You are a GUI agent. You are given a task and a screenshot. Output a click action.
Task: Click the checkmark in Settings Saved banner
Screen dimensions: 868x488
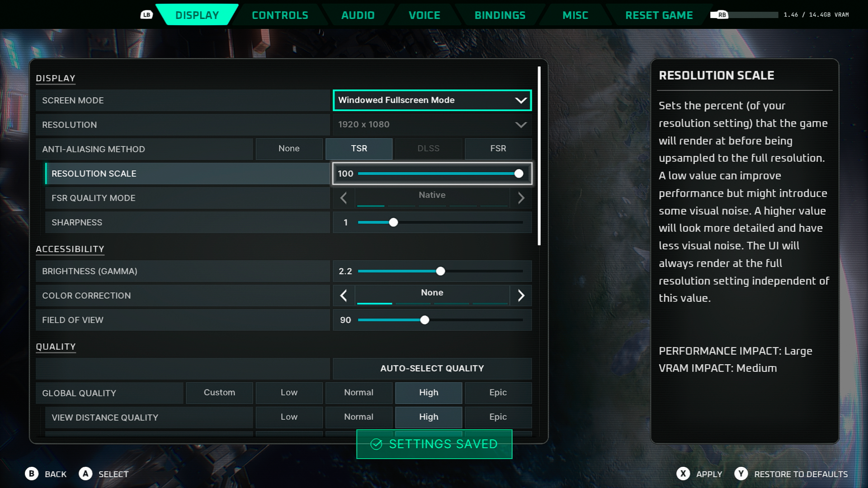point(376,444)
